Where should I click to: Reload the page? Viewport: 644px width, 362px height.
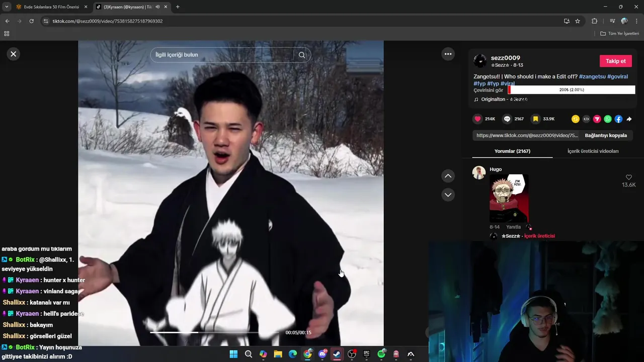pyautogui.click(x=31, y=21)
